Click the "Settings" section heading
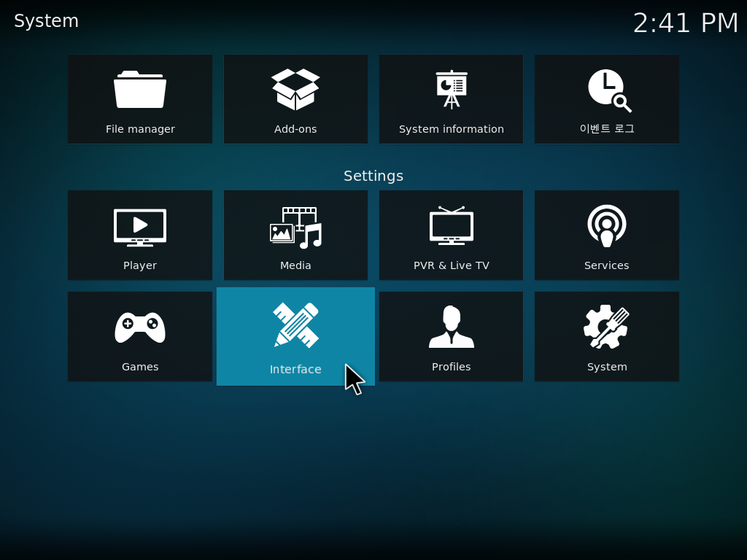 tap(373, 176)
